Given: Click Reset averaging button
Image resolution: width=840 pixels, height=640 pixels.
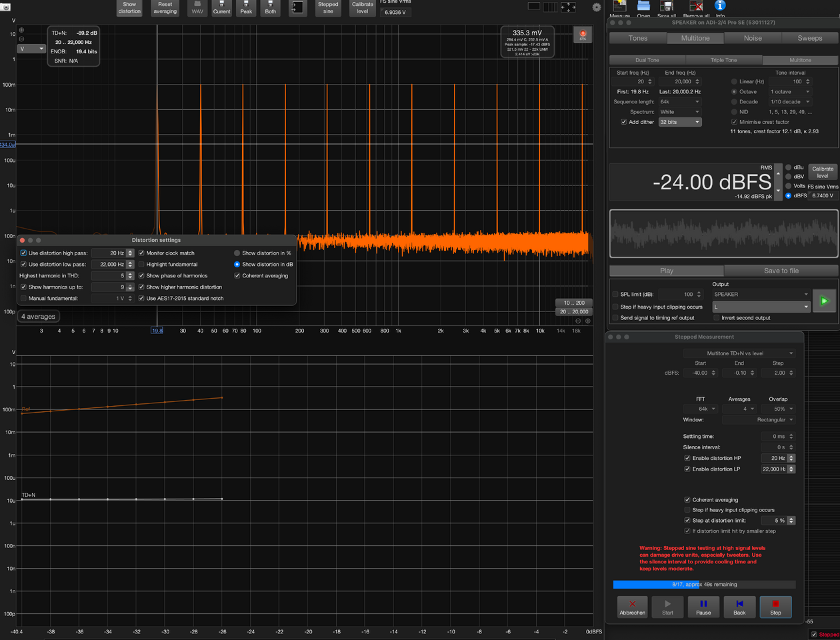Looking at the screenshot, I should click(165, 7).
